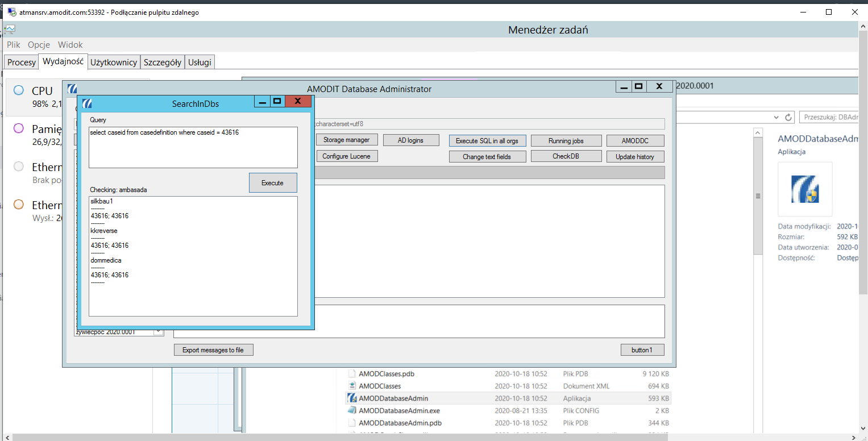Click the AMODDatabaseAdmin application file icon
The height and width of the screenshot is (441, 868).
[352, 398]
